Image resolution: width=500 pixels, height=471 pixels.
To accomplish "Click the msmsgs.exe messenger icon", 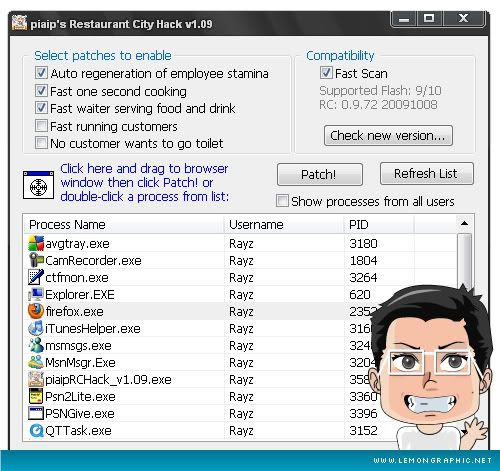I will pos(36,345).
